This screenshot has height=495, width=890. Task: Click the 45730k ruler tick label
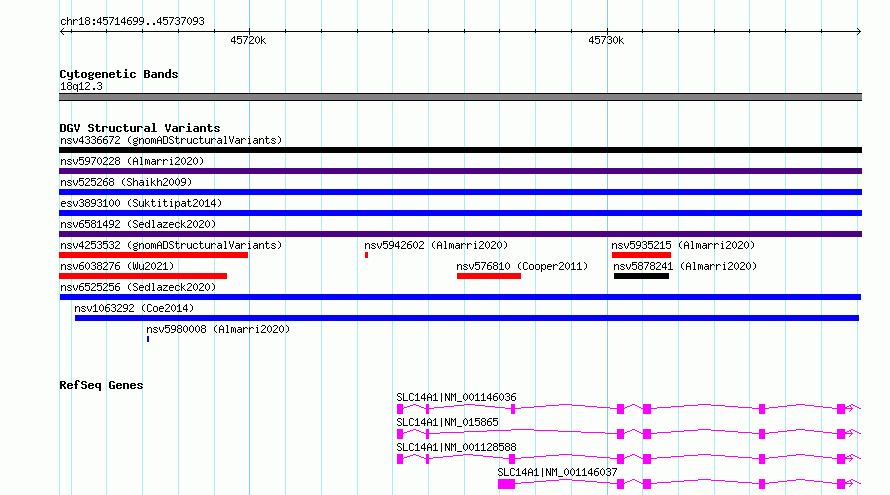(x=606, y=40)
